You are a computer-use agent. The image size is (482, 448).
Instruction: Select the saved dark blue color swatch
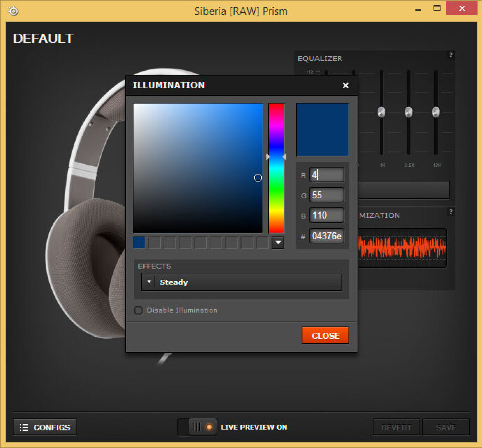click(139, 242)
